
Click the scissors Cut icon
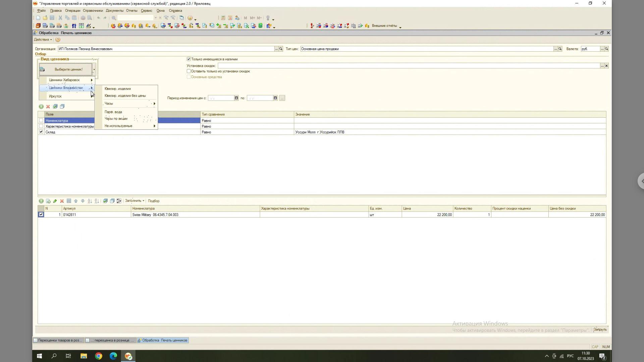coord(60,18)
